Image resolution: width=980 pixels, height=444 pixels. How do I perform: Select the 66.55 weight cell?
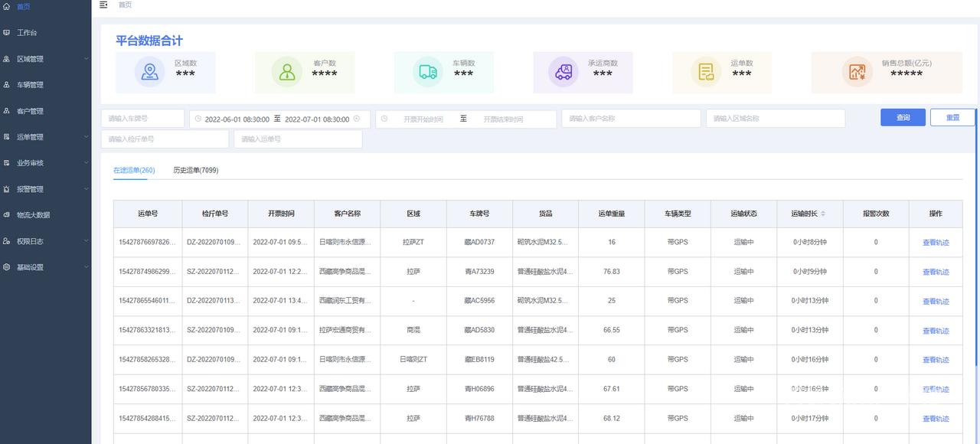(x=612, y=330)
